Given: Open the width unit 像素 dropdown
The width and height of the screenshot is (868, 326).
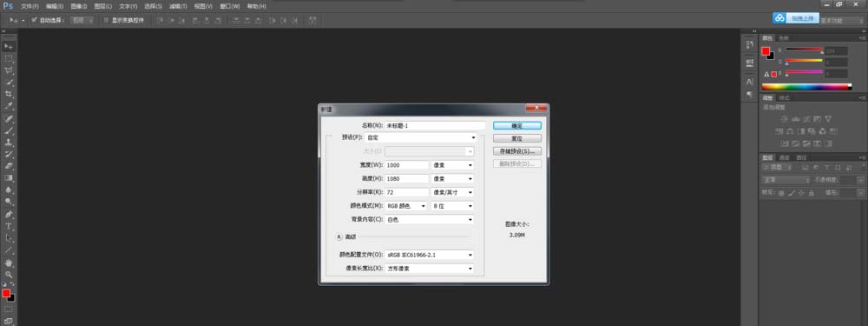Looking at the screenshot, I should pyautogui.click(x=452, y=165).
